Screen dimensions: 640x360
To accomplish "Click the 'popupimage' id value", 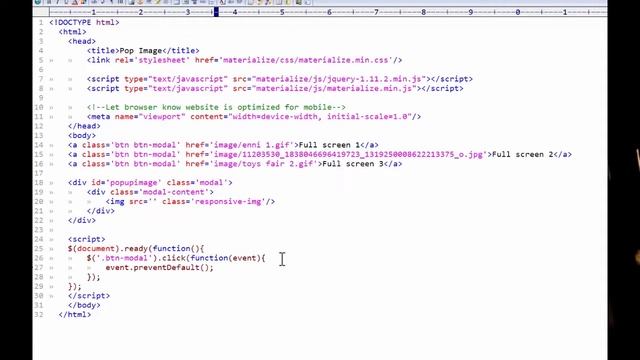I will 134,182.
